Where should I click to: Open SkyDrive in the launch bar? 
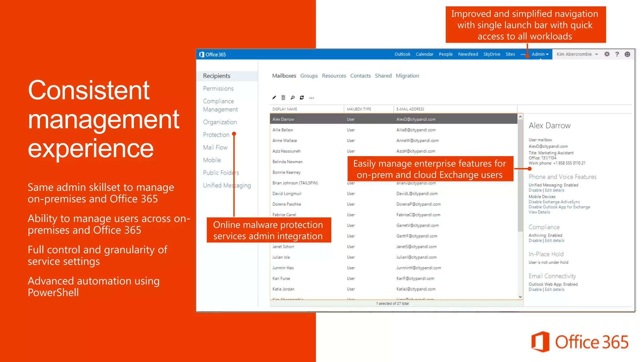[492, 54]
